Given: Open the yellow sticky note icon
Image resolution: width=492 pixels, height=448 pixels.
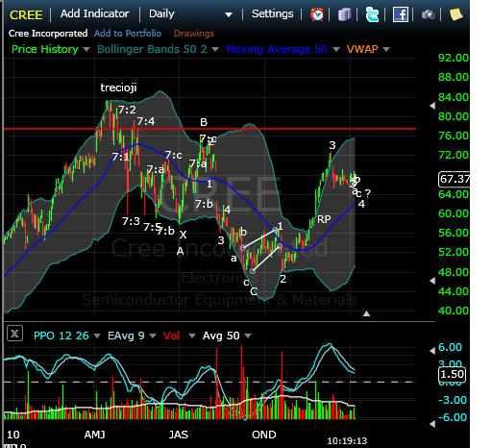Looking at the screenshot, I should [x=456, y=14].
